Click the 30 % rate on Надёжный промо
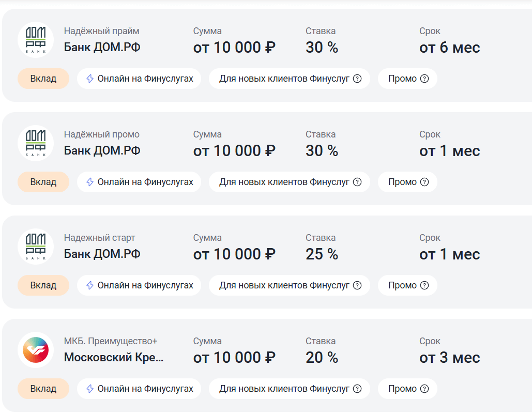This screenshot has width=532, height=414. 322,151
